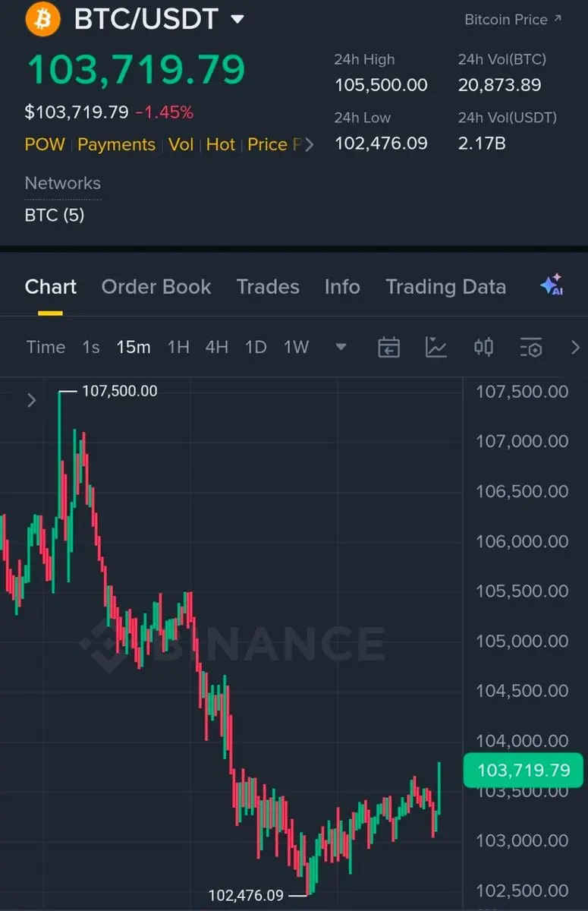The image size is (588, 911).
Task: Click the current price label 103,719.79 on axis
Action: pos(523,771)
